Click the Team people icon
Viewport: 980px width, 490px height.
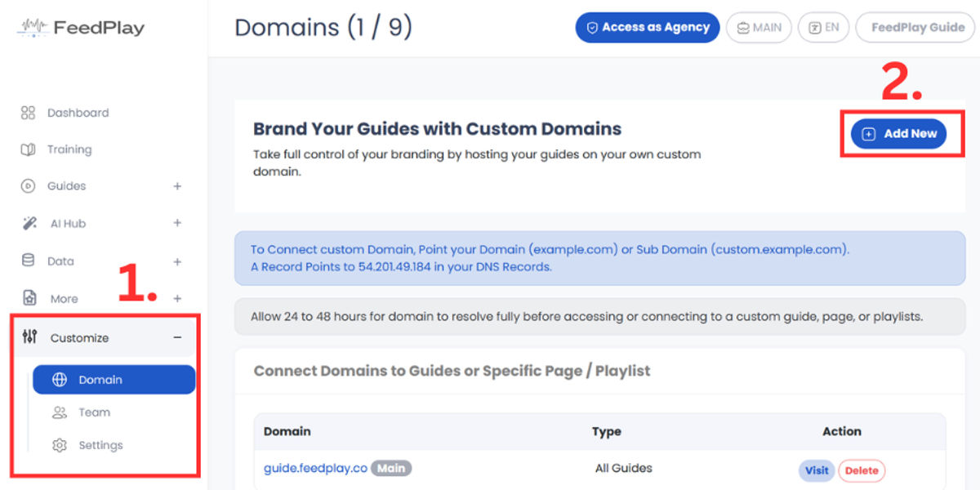pos(59,412)
